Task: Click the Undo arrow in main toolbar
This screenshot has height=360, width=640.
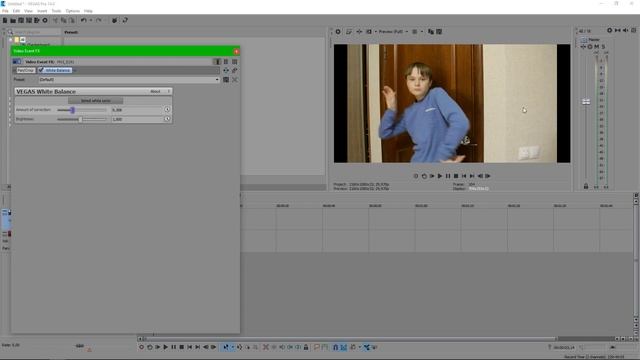Action: [x=84, y=20]
